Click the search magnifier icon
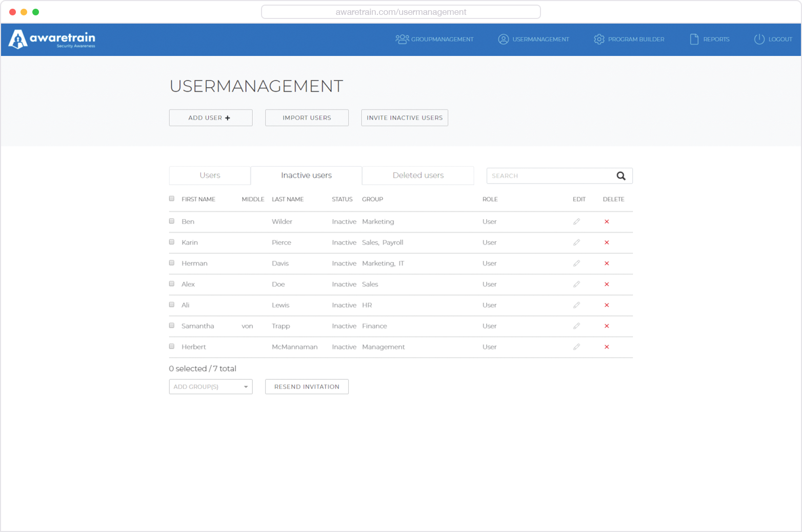This screenshot has width=802, height=532. click(620, 176)
